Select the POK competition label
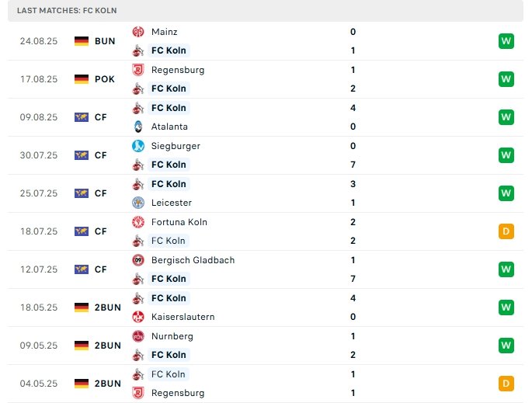This screenshot has width=532, height=403. 105,79
